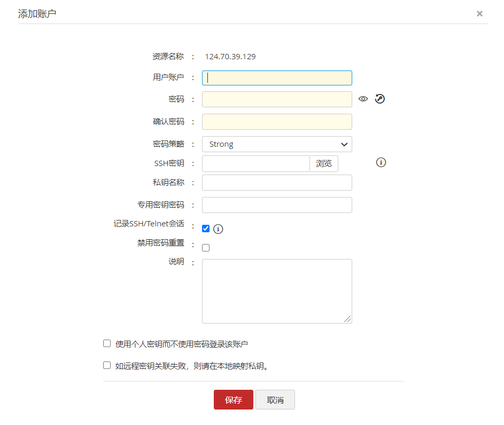Viewport: 504px width, 425px height.
Task: Check 使用个人密钥而不使用密码登录该账户 option
Action: pyautogui.click(x=107, y=343)
